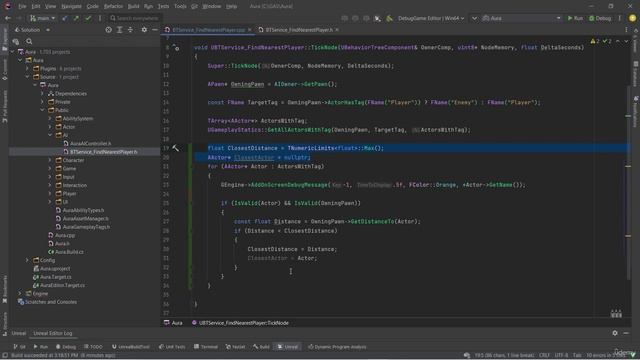Open the main Git branch dropdown

coord(42,18)
